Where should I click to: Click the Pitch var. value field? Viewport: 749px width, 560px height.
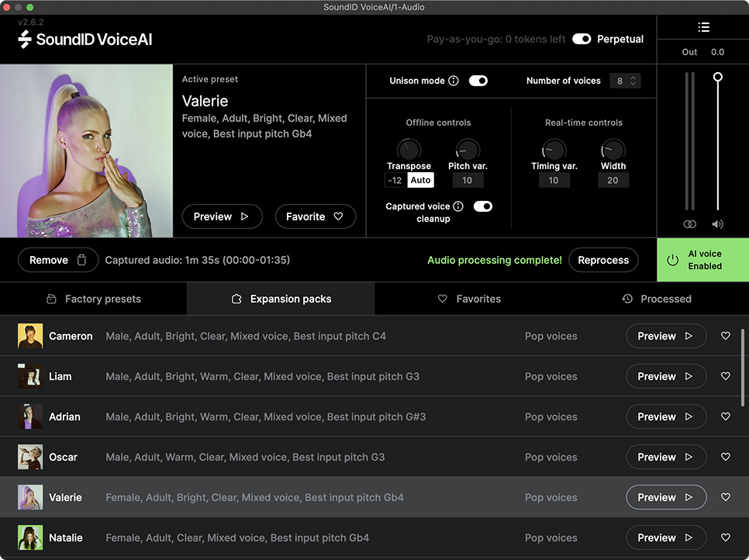pyautogui.click(x=468, y=180)
